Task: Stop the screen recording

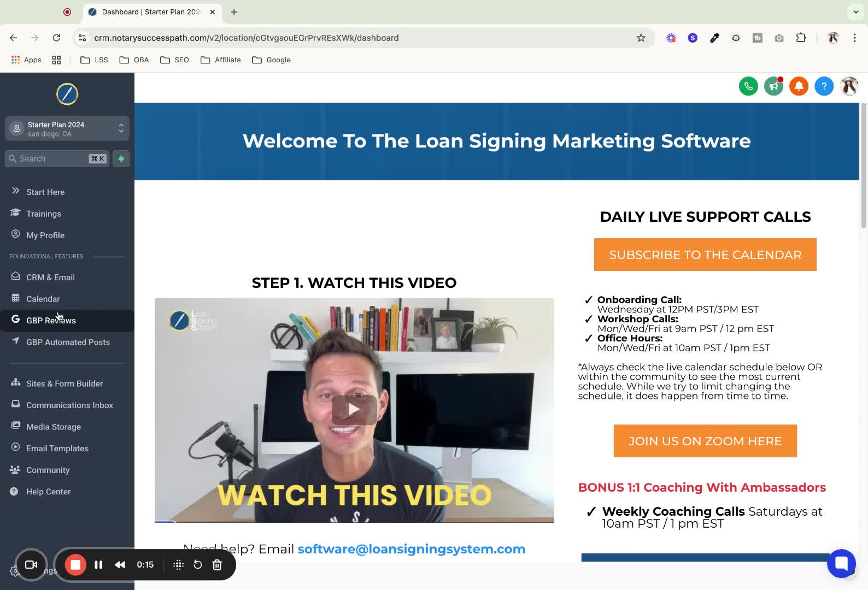Action: 75,565
